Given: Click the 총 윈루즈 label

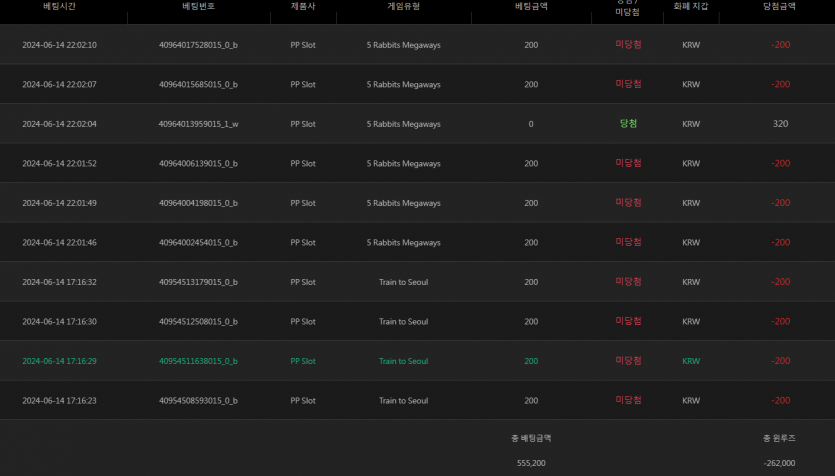Looking at the screenshot, I should [779, 439].
